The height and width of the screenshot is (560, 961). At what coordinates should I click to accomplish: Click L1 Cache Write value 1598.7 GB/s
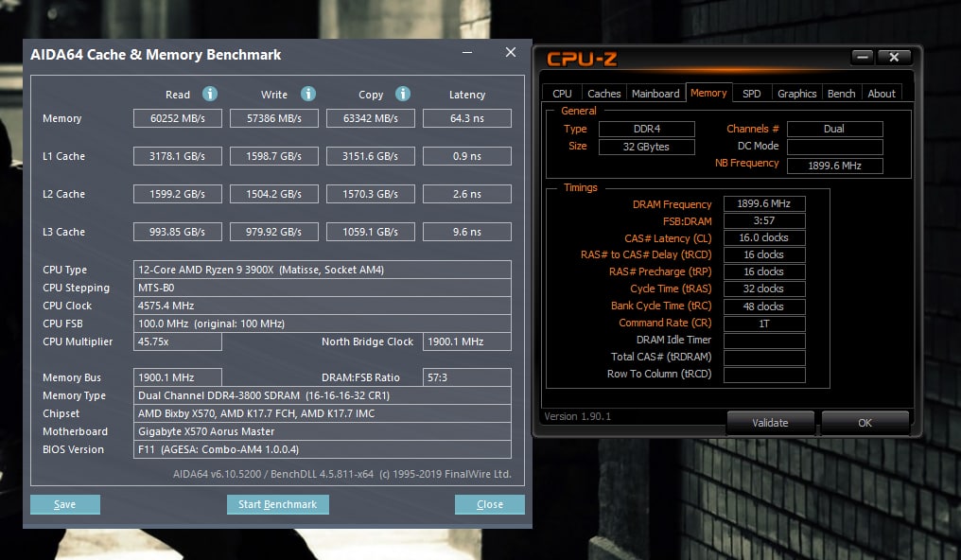pos(274,156)
